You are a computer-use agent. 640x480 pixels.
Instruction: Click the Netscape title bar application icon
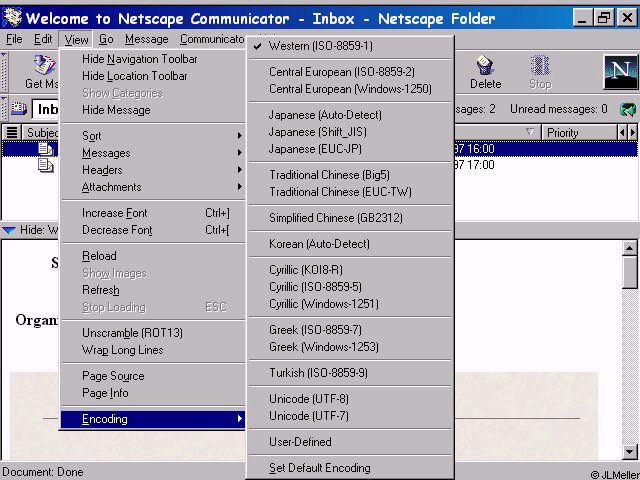pos(12,17)
